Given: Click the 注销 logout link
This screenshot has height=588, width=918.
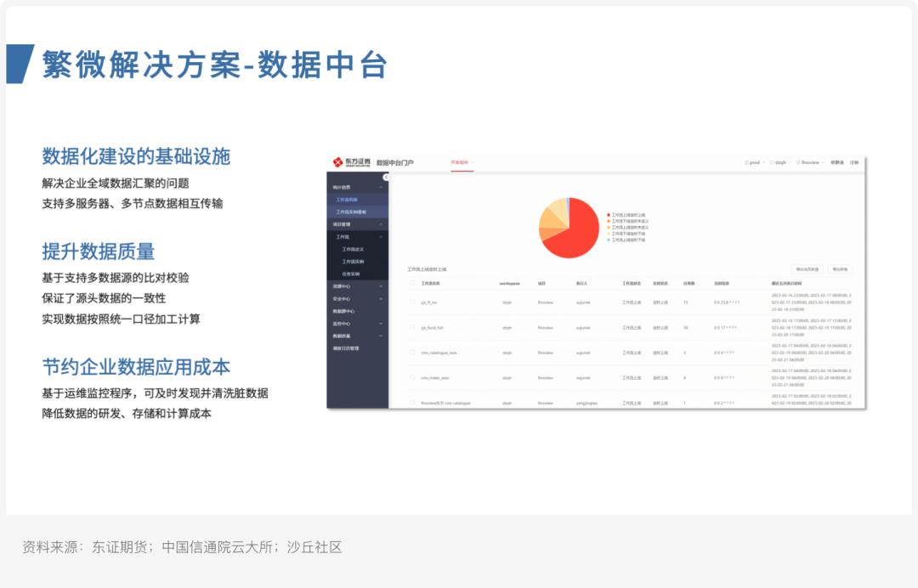Looking at the screenshot, I should (x=853, y=163).
